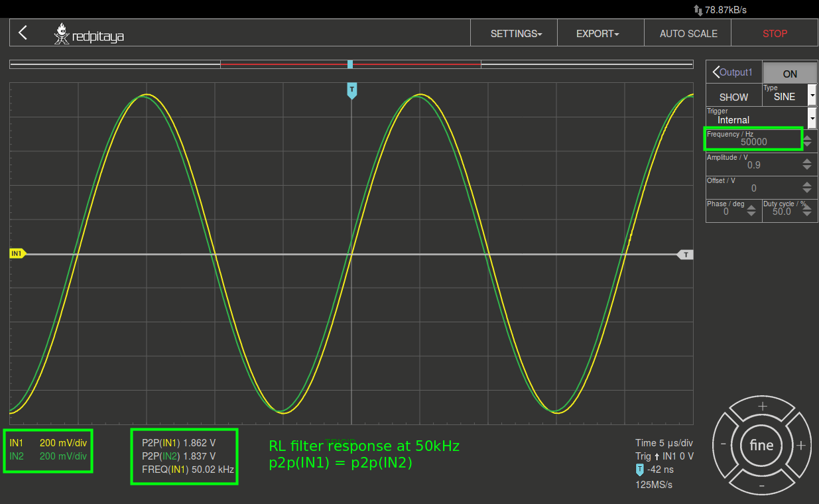Increase the Frequency value with up arrow
Screen dimensions: 819x504
tap(807, 137)
